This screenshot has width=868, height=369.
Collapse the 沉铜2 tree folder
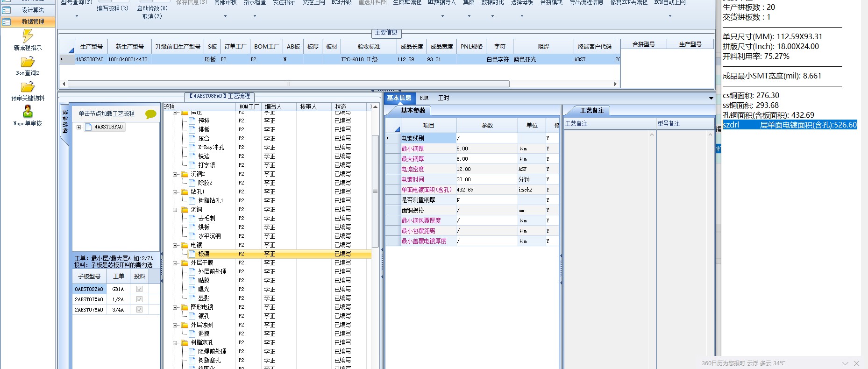tap(176, 174)
